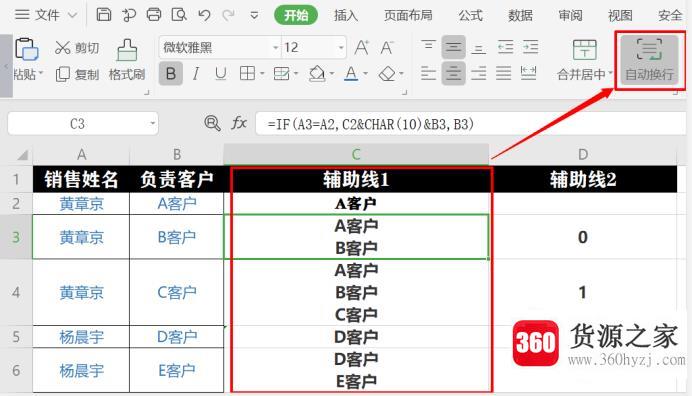Toggle Bold formatting
The height and width of the screenshot is (396, 692).
pos(171,73)
